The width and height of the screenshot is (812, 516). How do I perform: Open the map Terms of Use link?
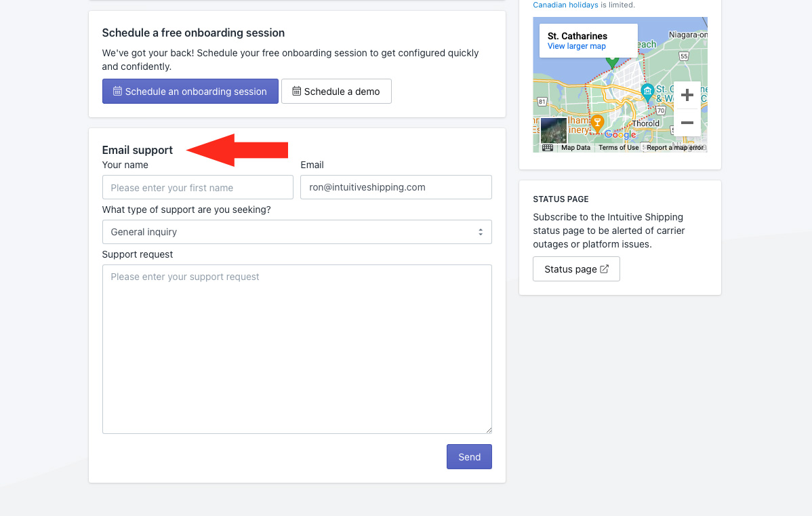coord(618,148)
